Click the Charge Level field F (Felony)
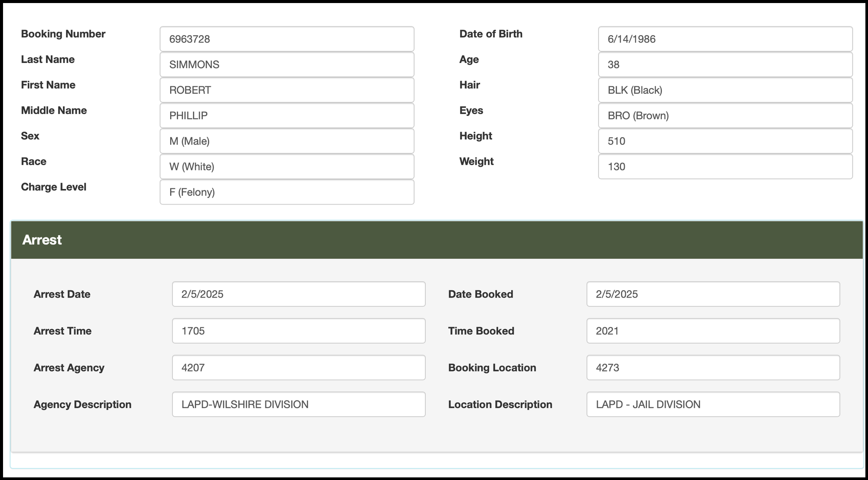 tap(286, 192)
